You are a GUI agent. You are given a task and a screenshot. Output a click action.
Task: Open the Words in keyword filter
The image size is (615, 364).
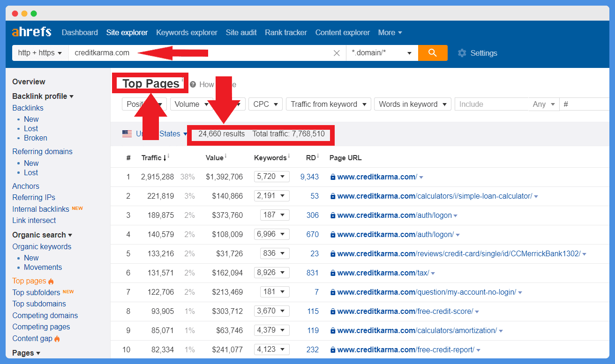pyautogui.click(x=412, y=104)
